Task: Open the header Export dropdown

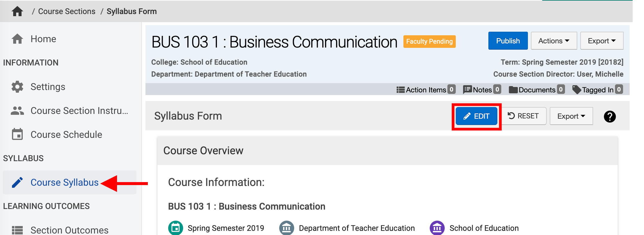Action: click(602, 41)
